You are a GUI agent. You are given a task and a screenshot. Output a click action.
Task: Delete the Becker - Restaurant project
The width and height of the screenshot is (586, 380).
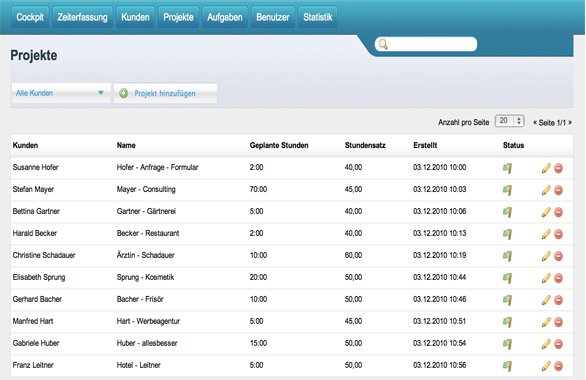point(558,234)
